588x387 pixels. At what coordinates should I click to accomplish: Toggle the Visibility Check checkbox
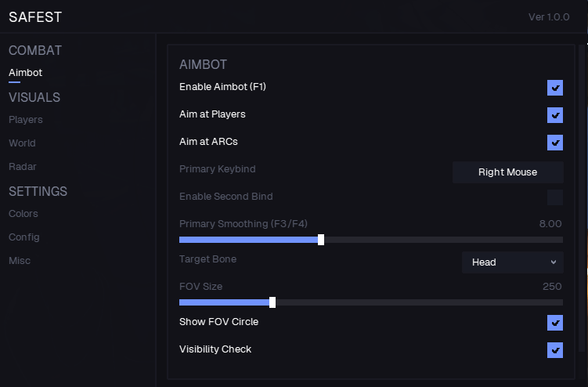coord(555,350)
